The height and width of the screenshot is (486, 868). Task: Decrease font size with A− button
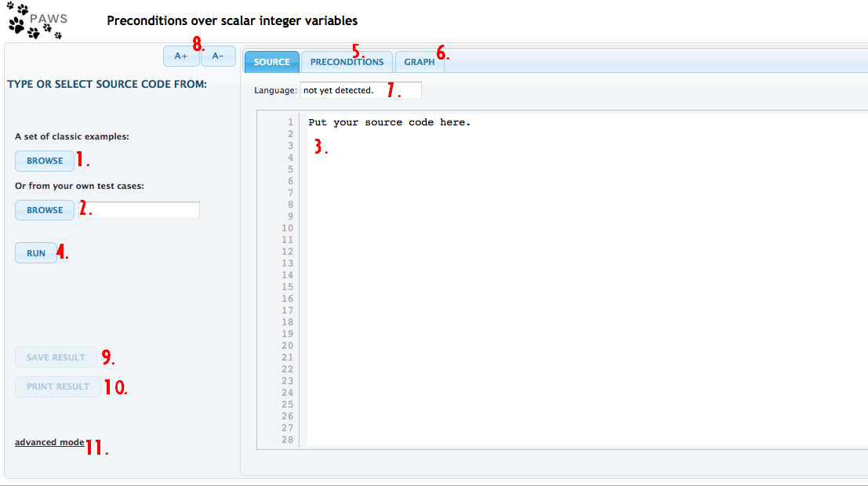[218, 56]
